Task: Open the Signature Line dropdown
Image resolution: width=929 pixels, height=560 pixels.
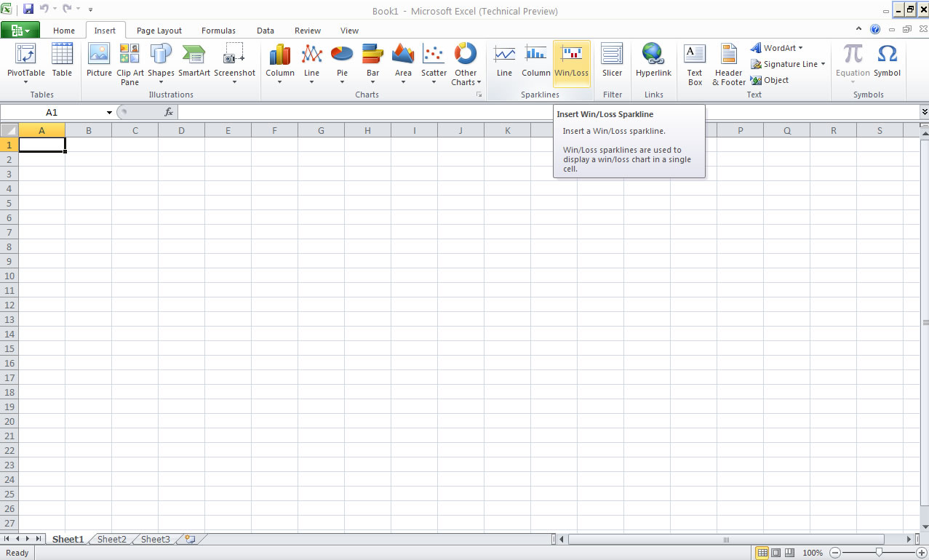Action: pyautogui.click(x=789, y=64)
